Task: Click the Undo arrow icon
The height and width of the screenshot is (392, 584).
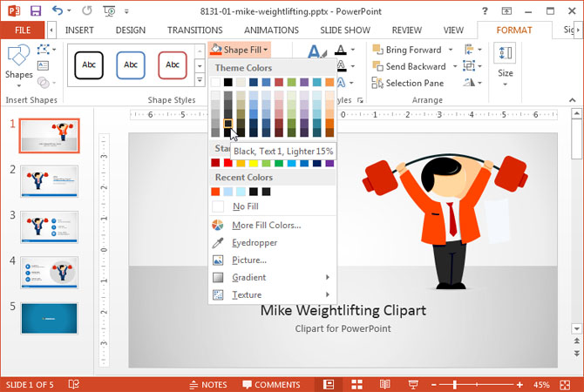Action: [58, 10]
